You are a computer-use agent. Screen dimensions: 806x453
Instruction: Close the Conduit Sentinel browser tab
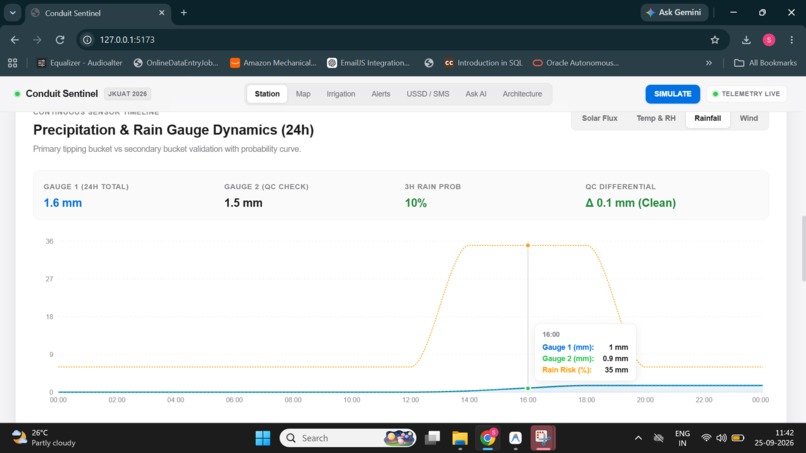[x=161, y=12]
